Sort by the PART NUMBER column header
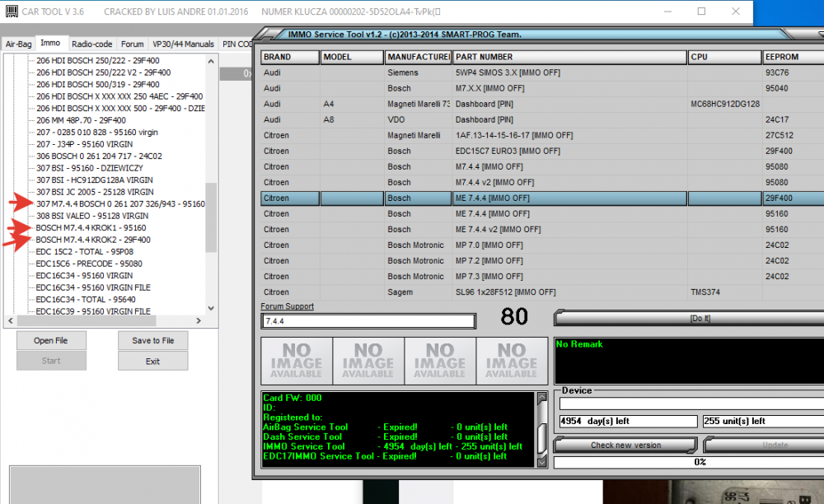Image resolution: width=824 pixels, height=504 pixels. pos(569,57)
